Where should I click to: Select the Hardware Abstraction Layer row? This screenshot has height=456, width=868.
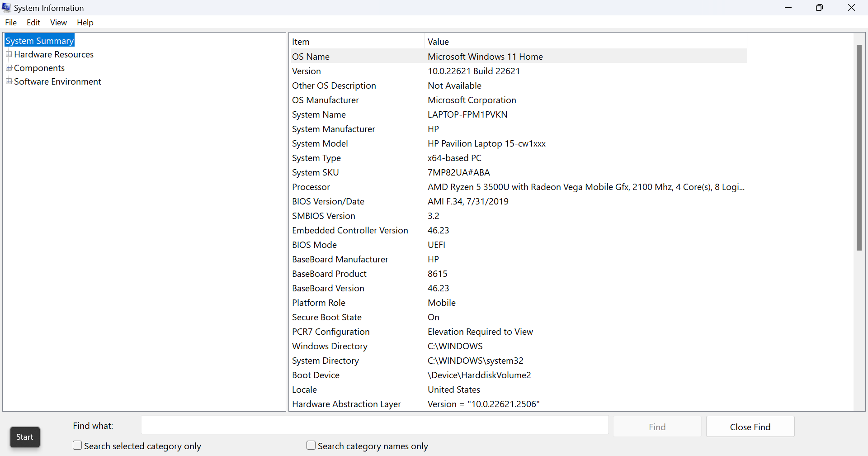click(x=518, y=404)
